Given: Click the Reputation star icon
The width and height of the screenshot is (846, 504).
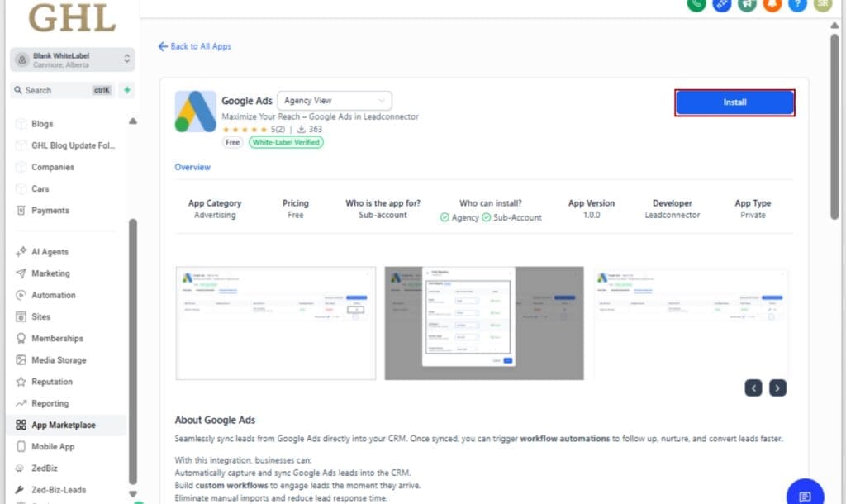Looking at the screenshot, I should click(21, 382).
